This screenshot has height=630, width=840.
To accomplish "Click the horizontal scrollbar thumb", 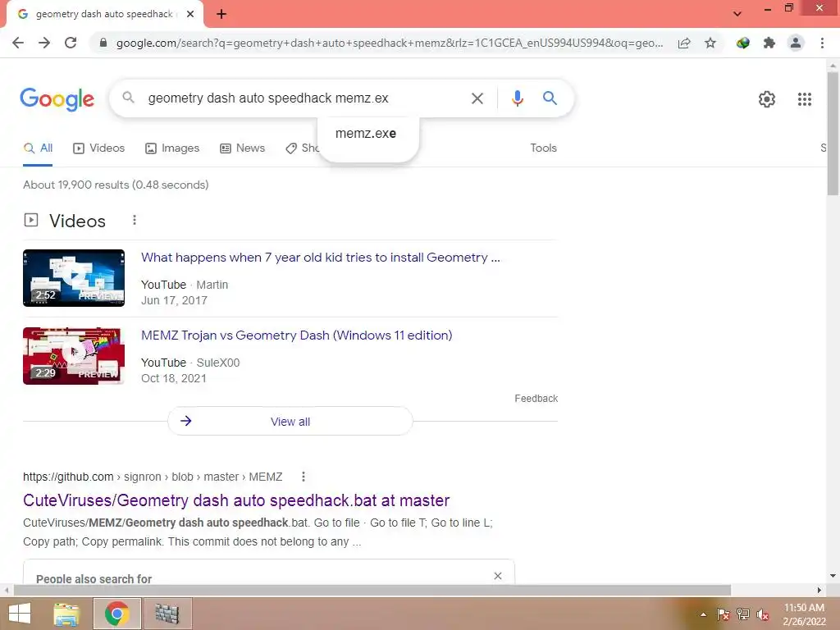I will (372, 591).
